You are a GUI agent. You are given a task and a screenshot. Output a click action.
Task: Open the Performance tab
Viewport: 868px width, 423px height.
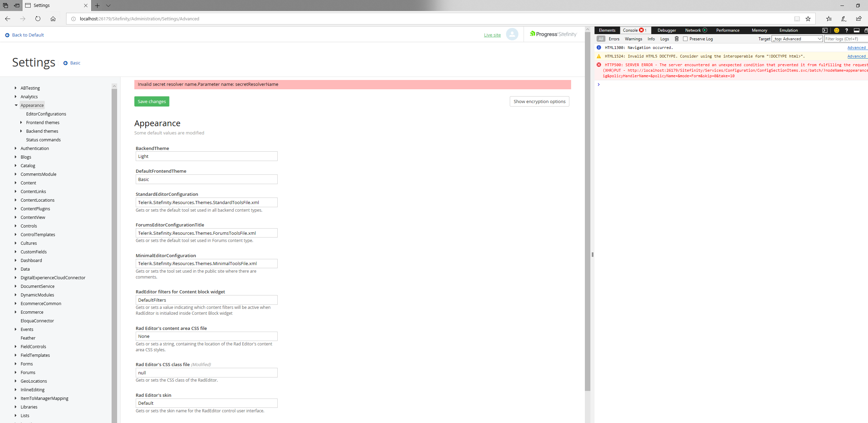point(727,30)
